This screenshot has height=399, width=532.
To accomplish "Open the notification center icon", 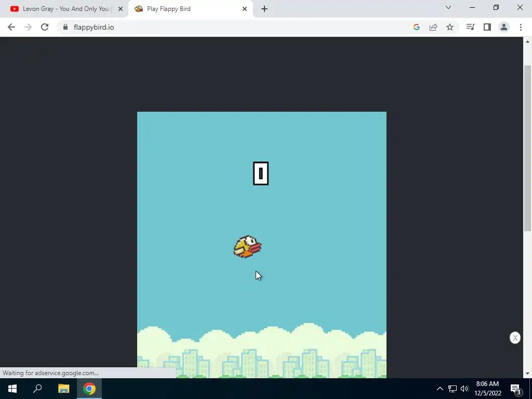I will 515,389.
